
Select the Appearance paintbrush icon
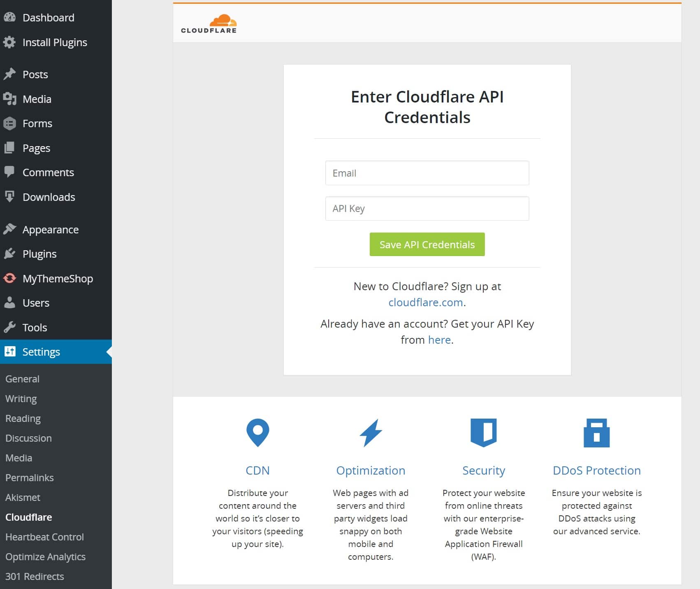point(11,229)
